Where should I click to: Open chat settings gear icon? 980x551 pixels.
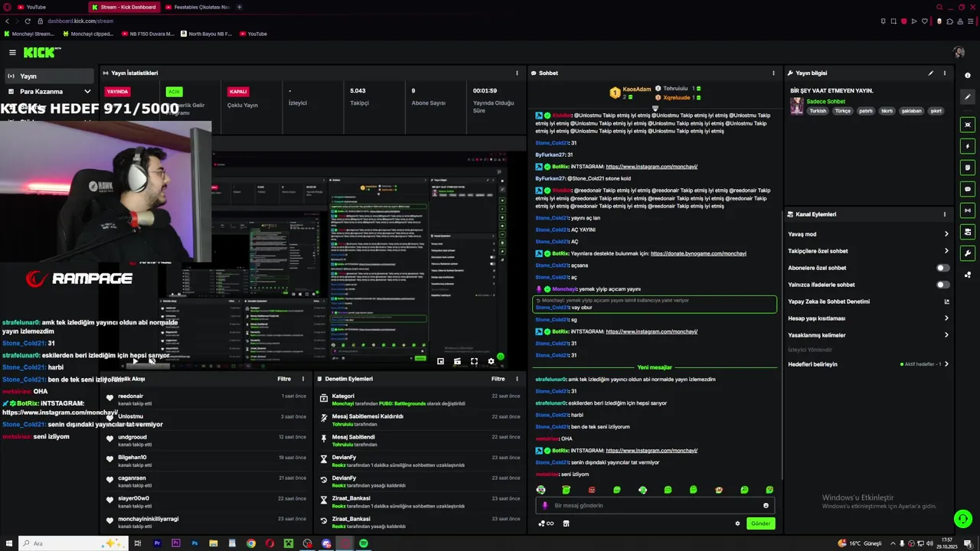[x=737, y=523]
